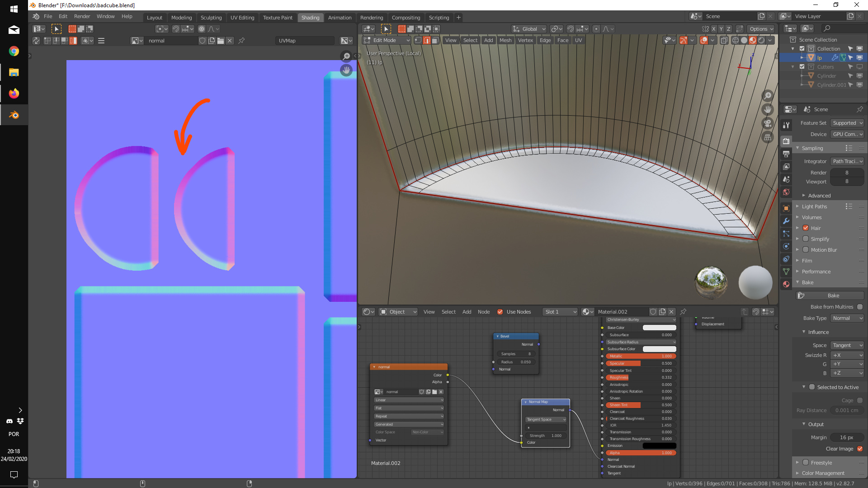Select the World Properties icon
Viewport: 868px width, 488px height.
(x=786, y=192)
